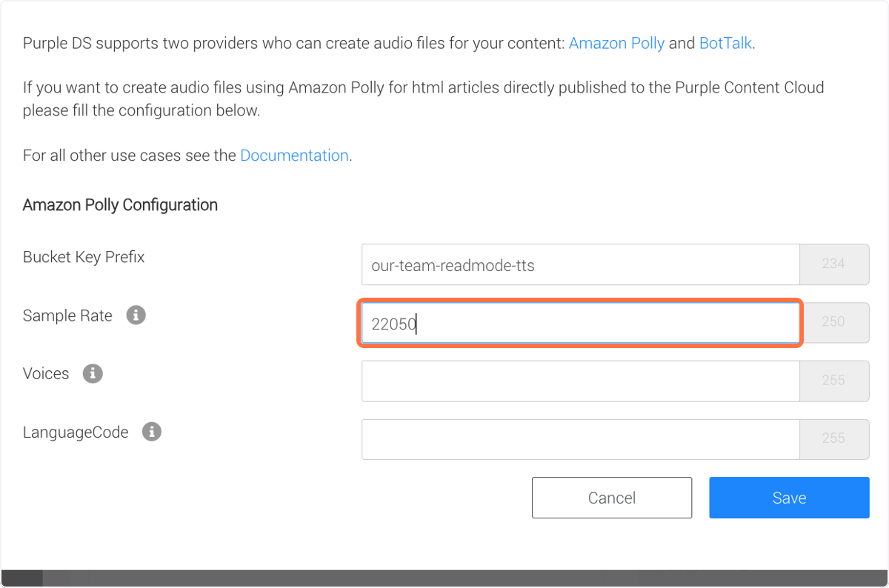Viewport: 889px width, 588px height.
Task: Show info tooltip for Sample Rate
Action: click(136, 315)
